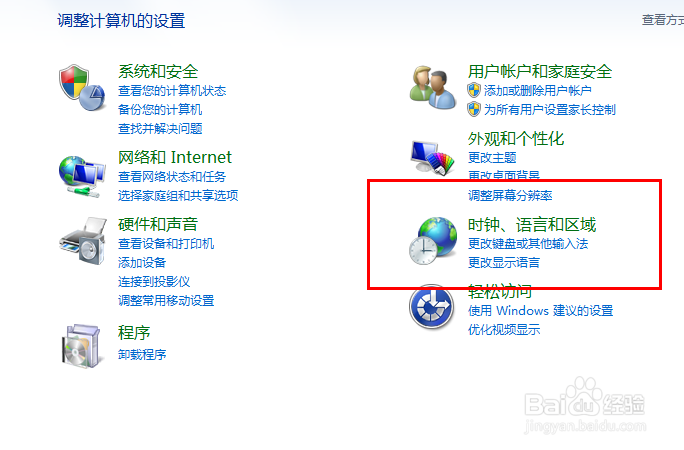Click the System and Security shield icon
This screenshot has width=684, height=450.
click(x=82, y=87)
